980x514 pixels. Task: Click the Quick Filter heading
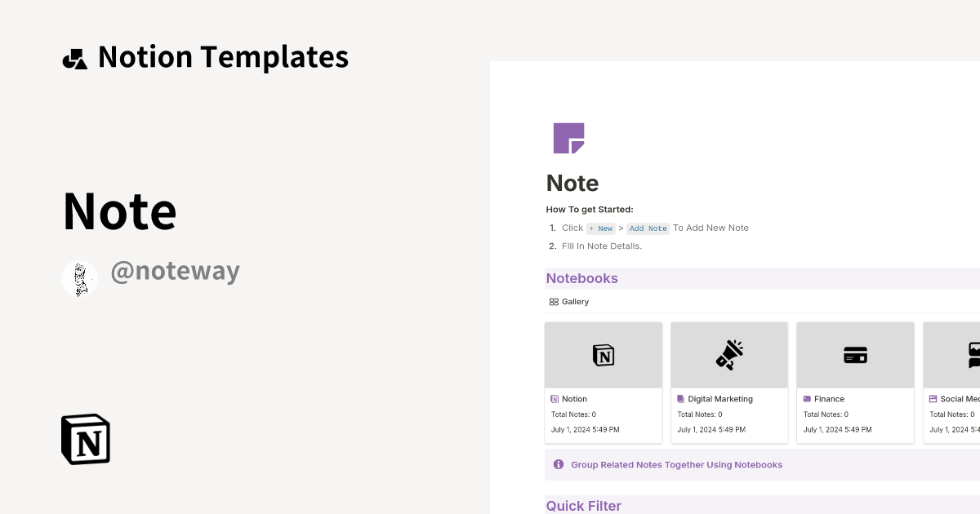coord(584,506)
